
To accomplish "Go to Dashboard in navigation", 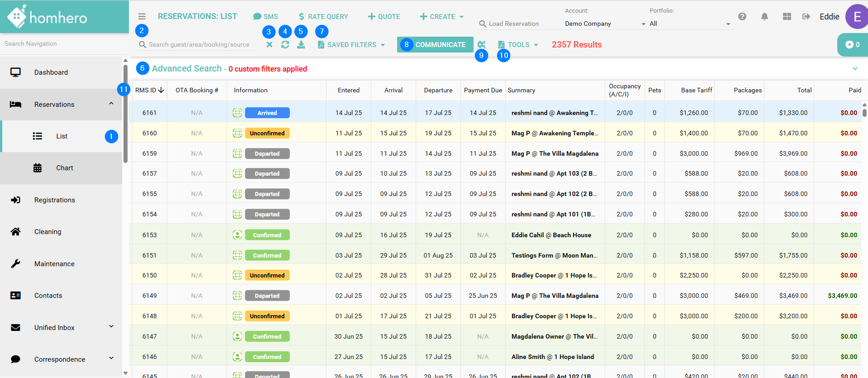I will click(51, 72).
